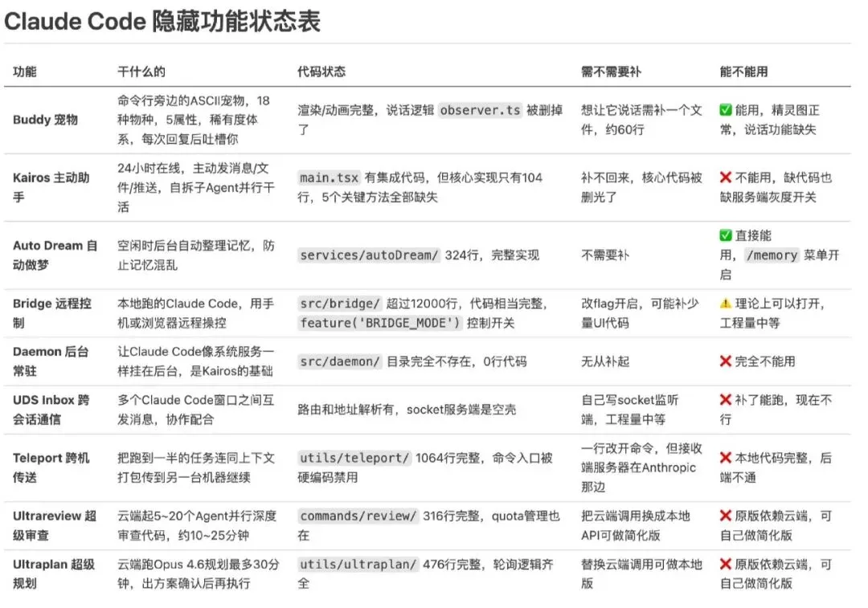Click the green checkmark next to 直接能用

point(725,235)
